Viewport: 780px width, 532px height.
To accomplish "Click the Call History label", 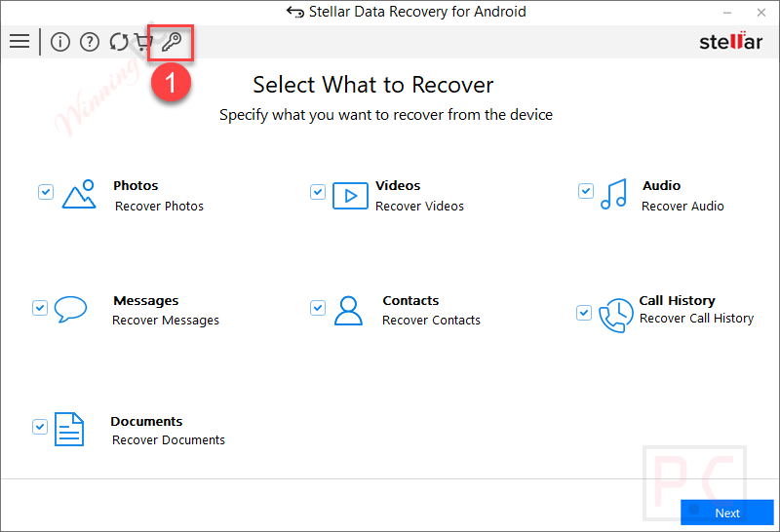I will 677,301.
